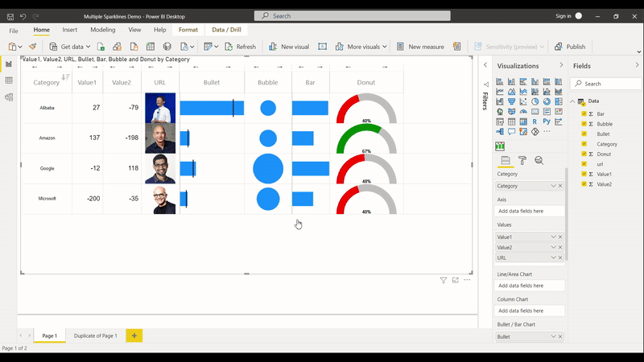Uncheck the Bubble field checkbox

(x=584, y=124)
